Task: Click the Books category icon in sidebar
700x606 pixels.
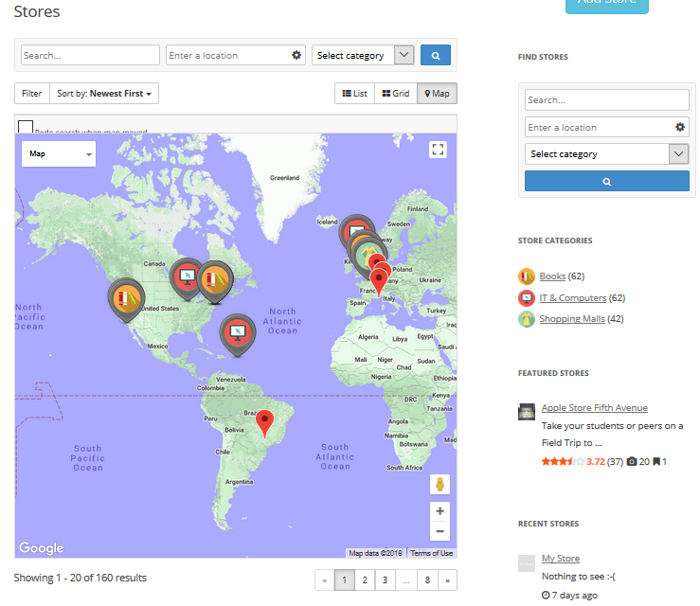Action: click(527, 276)
